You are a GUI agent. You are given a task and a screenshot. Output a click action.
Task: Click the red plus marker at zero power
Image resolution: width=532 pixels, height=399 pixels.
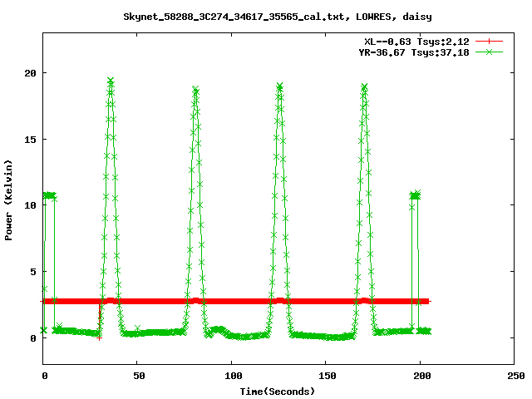[99, 338]
